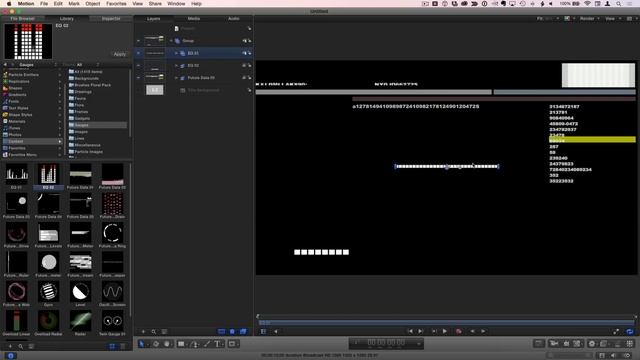Click the mini-timeline bar under canvas
The height and width of the screenshot is (360, 640).
(x=447, y=322)
